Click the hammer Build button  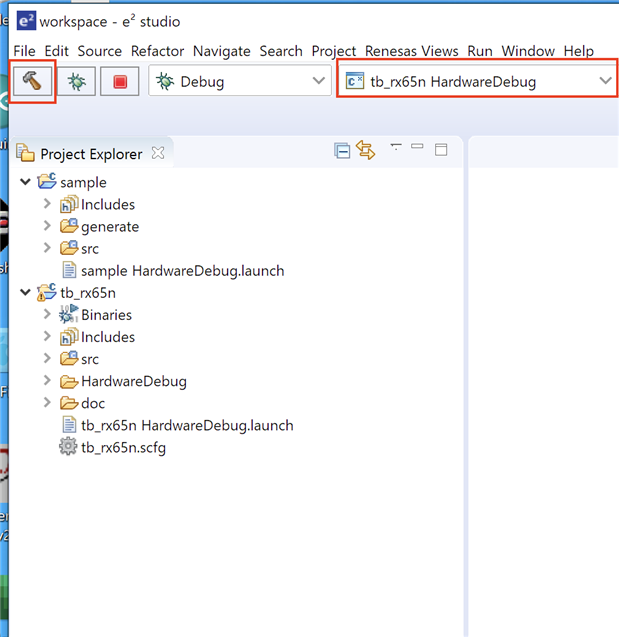point(32,81)
